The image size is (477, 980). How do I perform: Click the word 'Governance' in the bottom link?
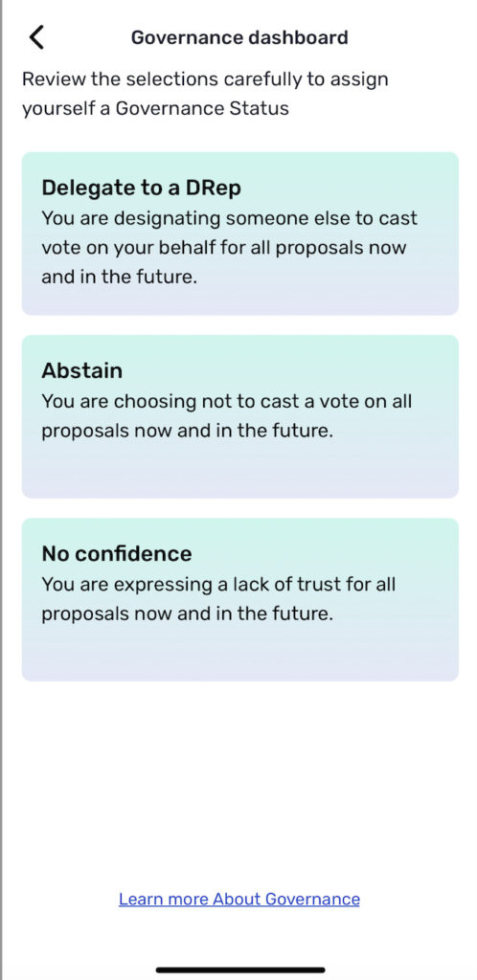point(312,899)
